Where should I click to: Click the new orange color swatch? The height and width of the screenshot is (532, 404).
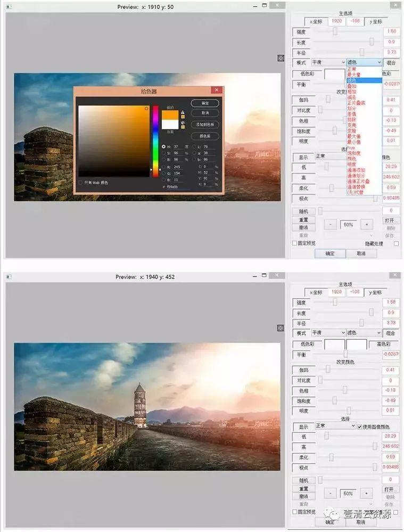(x=170, y=114)
